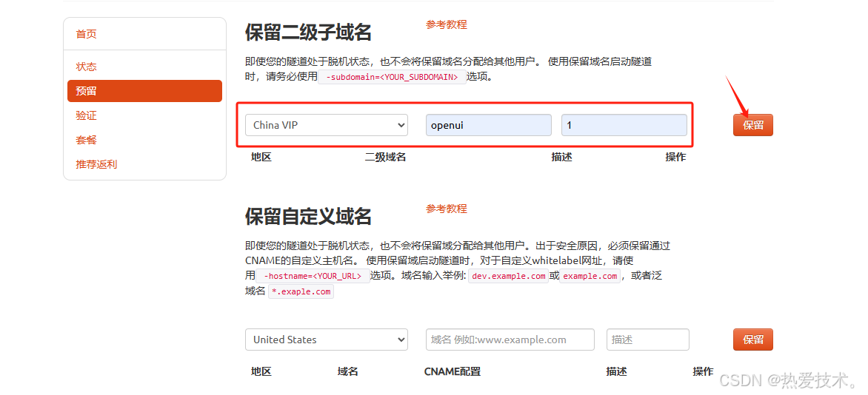Click the subdomain field containing openui
The image size is (868, 395).
click(489, 125)
